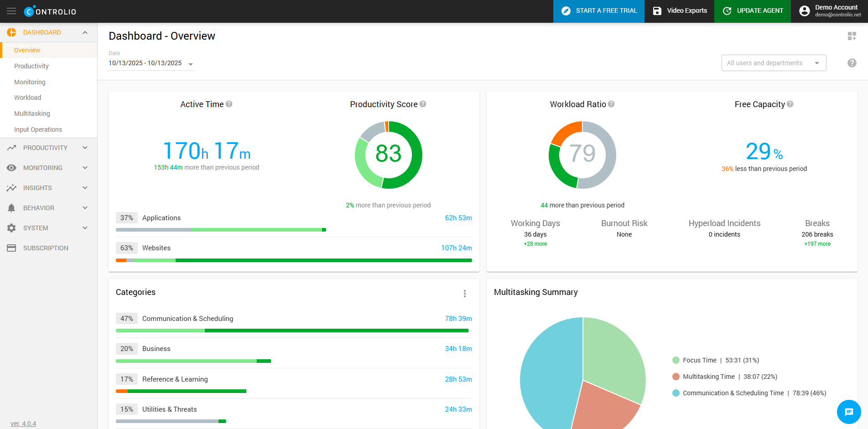This screenshot has height=429, width=868.
Task: Open All users and departments dropdown
Action: 773,63
